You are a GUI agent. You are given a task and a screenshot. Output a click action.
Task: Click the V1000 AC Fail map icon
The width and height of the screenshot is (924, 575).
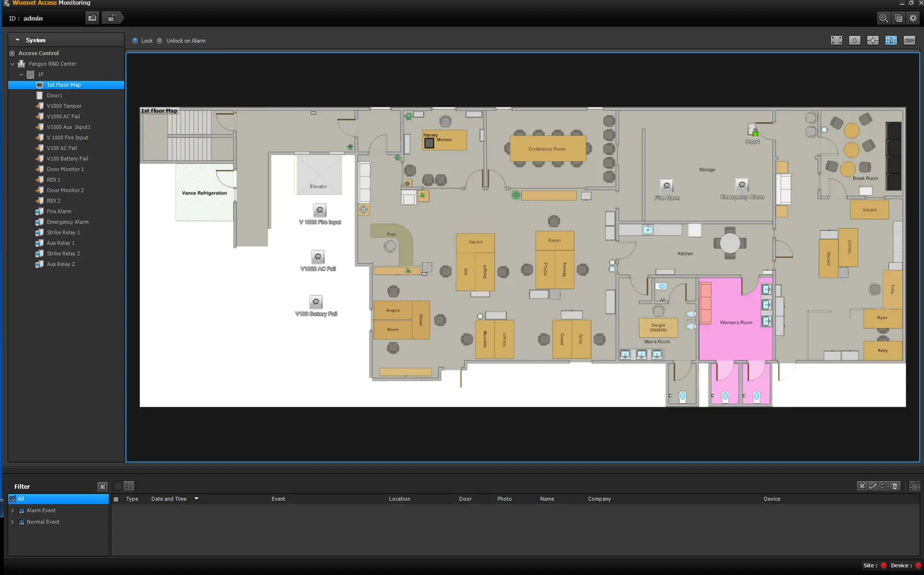pos(318,257)
